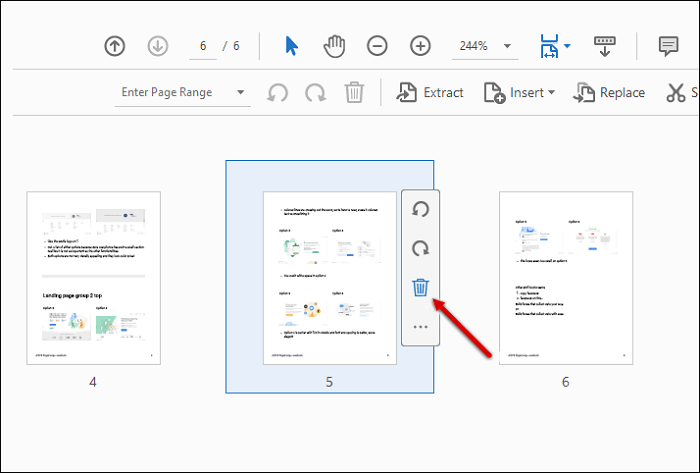Click the Replace pages button
700x473 pixels.
click(608, 93)
